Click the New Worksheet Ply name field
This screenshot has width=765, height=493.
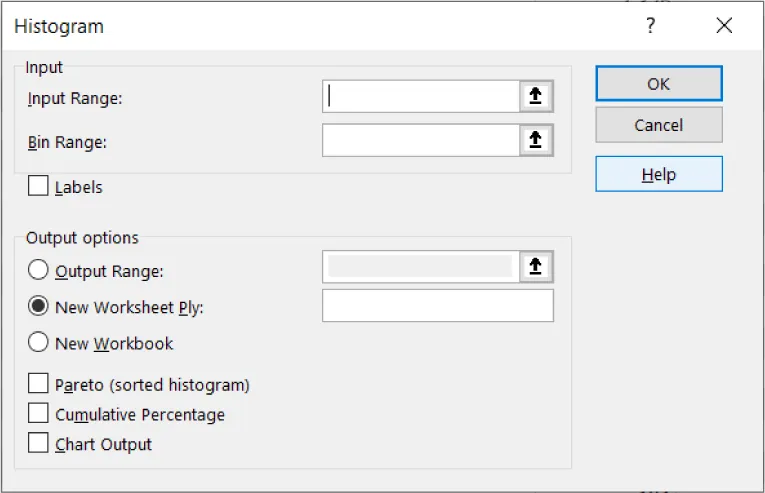437,306
